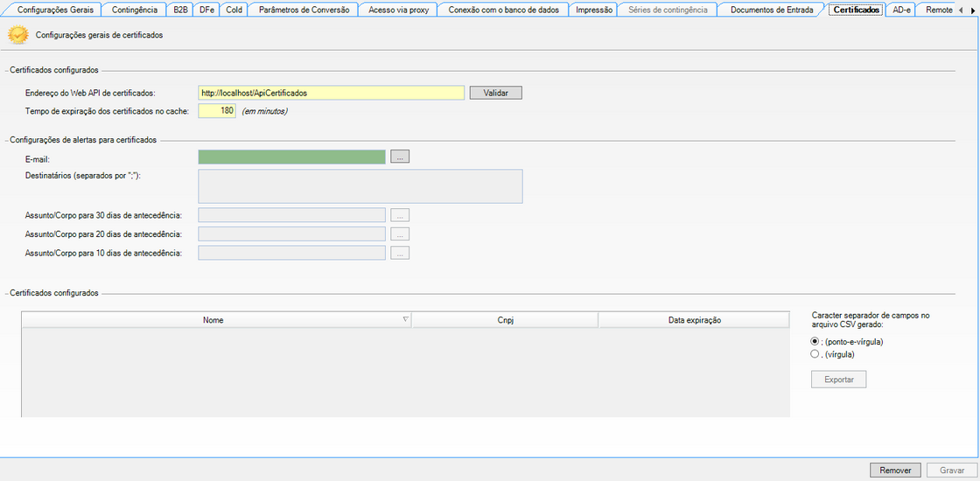Switch to Acesso via proxy tab
Screen dimensions: 980x481
(x=399, y=10)
